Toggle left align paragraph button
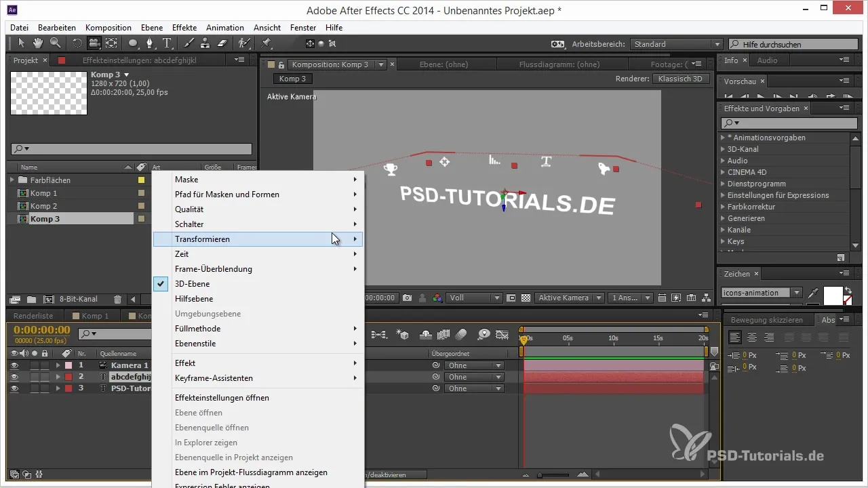This screenshot has height=488, width=868. coord(735,337)
